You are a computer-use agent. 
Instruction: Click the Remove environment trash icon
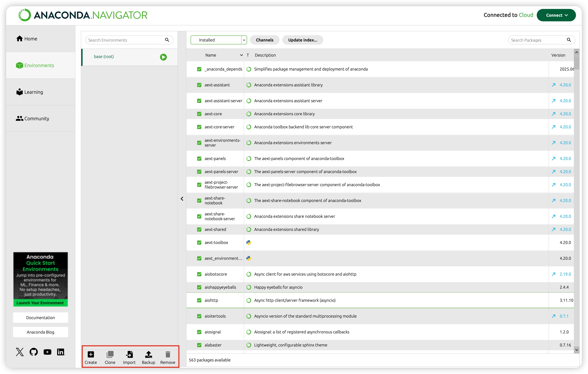pos(168,354)
